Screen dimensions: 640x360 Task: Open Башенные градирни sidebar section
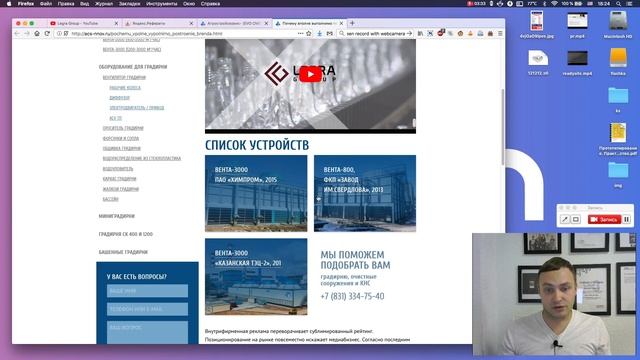tap(123, 252)
